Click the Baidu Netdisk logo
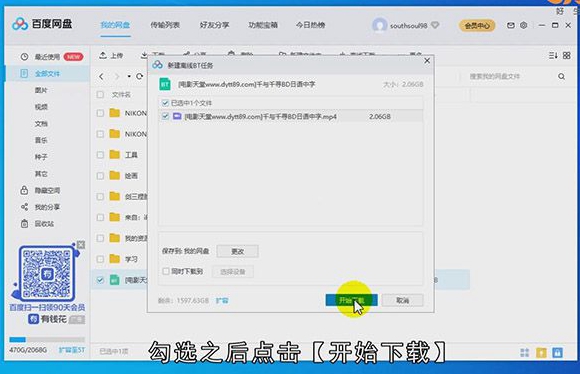This screenshot has height=374, width=580. pyautogui.click(x=42, y=24)
